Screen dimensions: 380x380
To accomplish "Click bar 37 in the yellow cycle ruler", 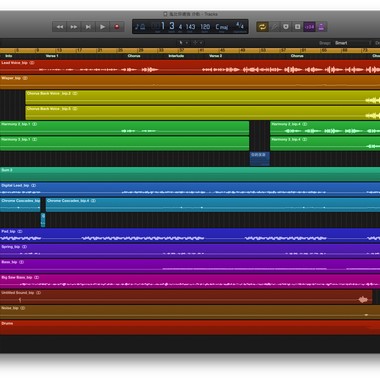I will (182, 50).
